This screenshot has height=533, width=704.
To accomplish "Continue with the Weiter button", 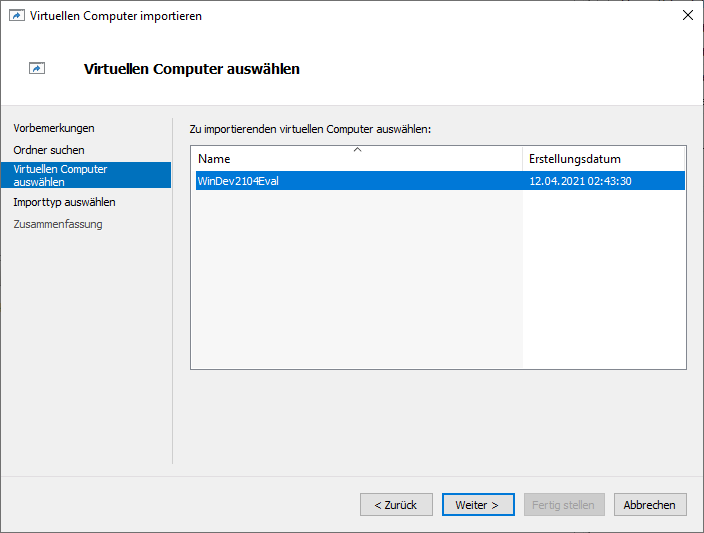I will coord(477,505).
